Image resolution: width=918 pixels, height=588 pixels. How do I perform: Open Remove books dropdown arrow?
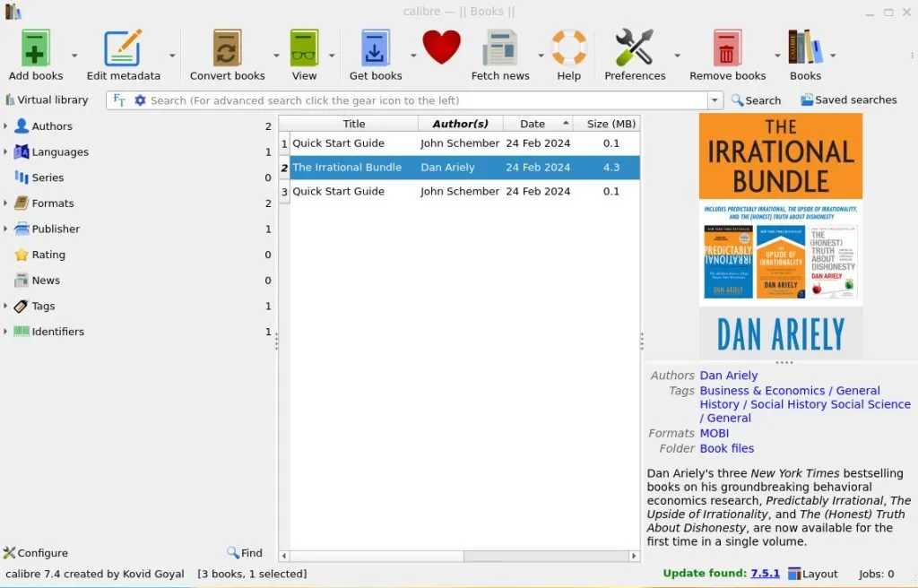point(777,56)
